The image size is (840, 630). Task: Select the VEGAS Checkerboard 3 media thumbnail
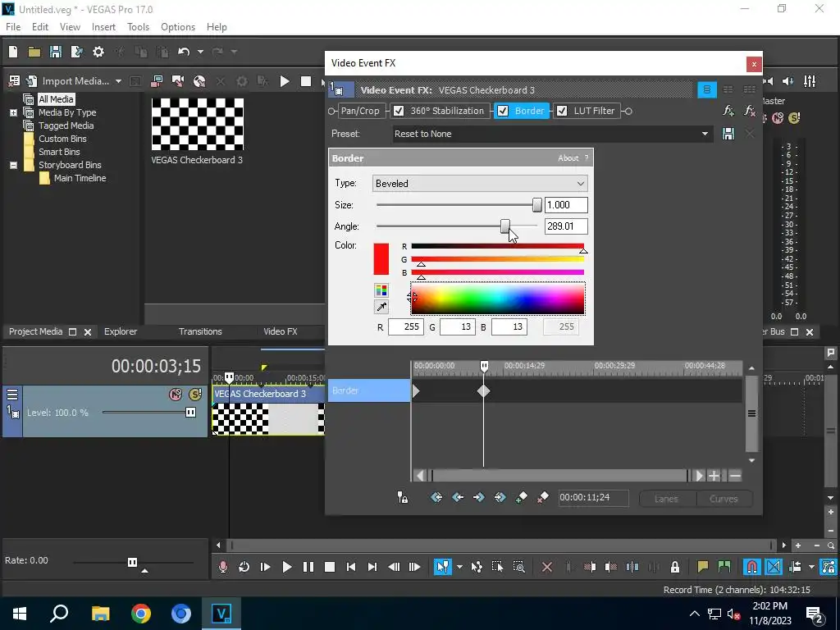(197, 125)
